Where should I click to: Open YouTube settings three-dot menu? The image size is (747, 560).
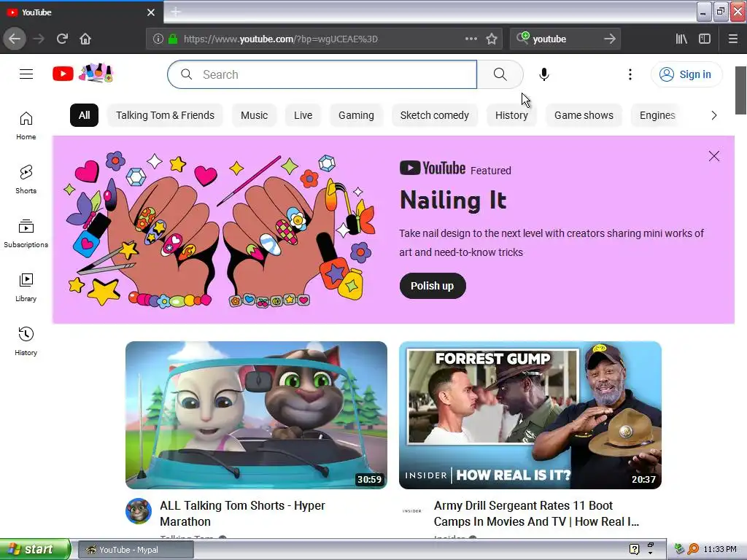pos(630,74)
